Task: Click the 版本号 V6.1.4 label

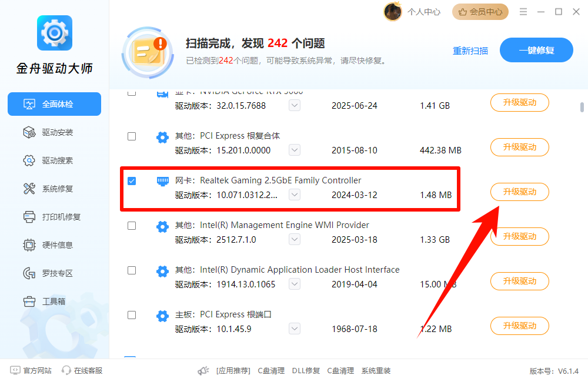Action: [554, 371]
